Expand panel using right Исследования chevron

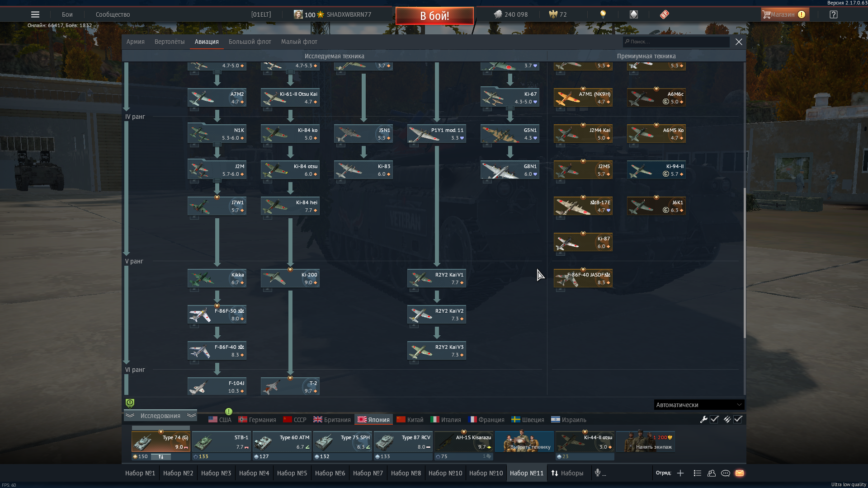point(192,415)
